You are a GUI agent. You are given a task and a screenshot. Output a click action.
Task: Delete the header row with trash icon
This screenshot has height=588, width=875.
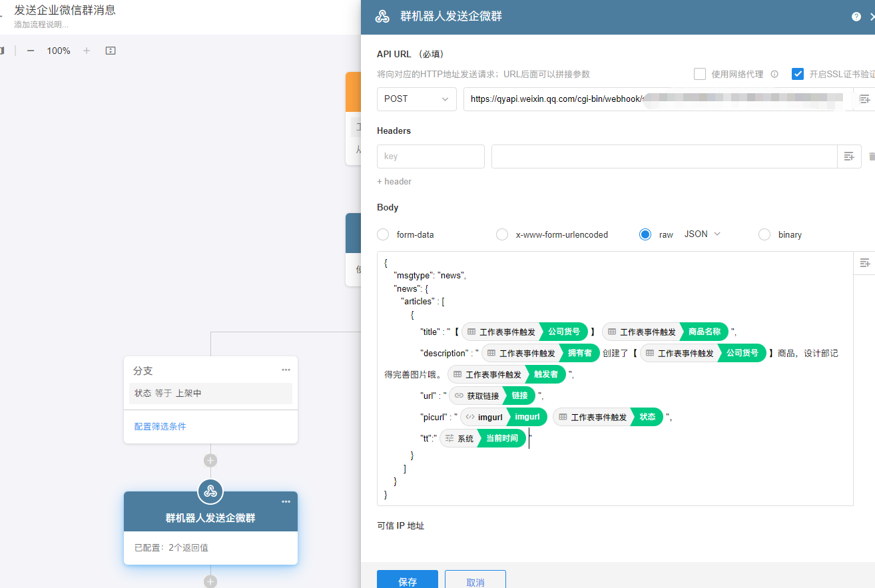(x=872, y=156)
